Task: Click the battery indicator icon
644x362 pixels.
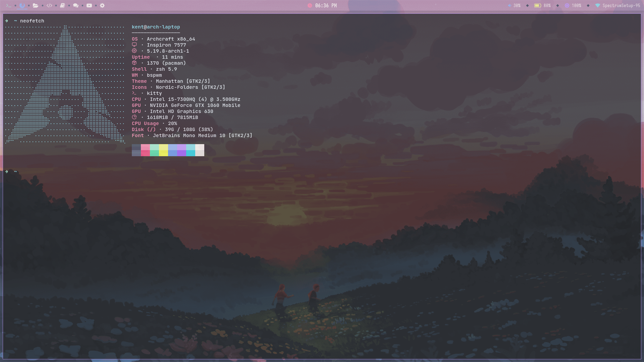Action: click(537, 5)
